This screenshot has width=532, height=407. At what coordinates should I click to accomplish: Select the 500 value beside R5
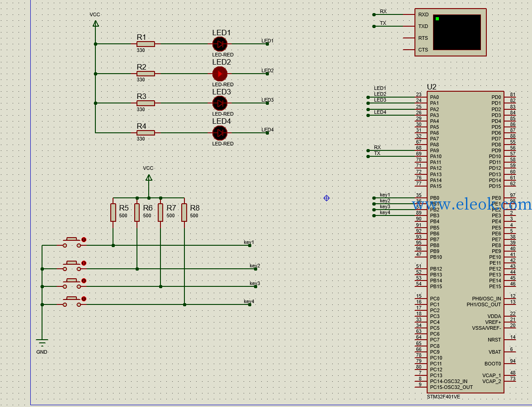123,216
